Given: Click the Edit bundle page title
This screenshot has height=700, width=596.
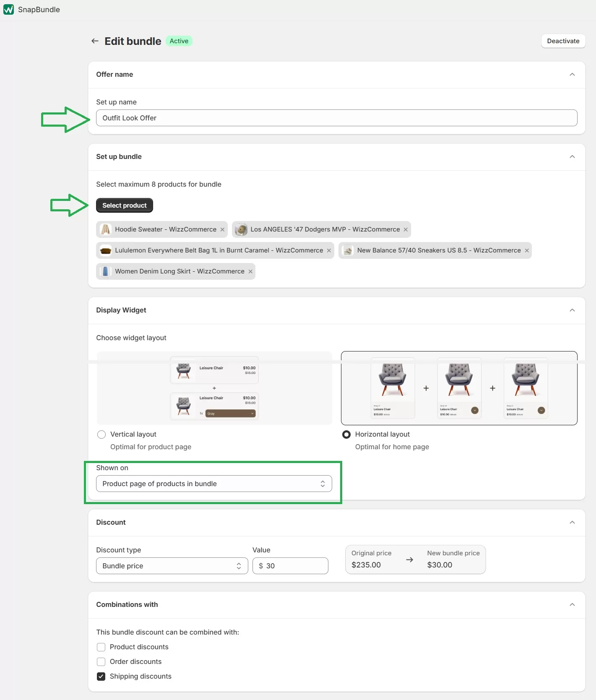Looking at the screenshot, I should point(133,41).
